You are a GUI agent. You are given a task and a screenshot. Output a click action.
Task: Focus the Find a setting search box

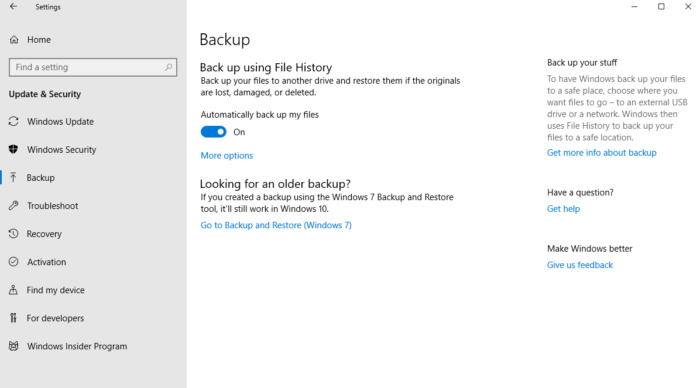93,67
